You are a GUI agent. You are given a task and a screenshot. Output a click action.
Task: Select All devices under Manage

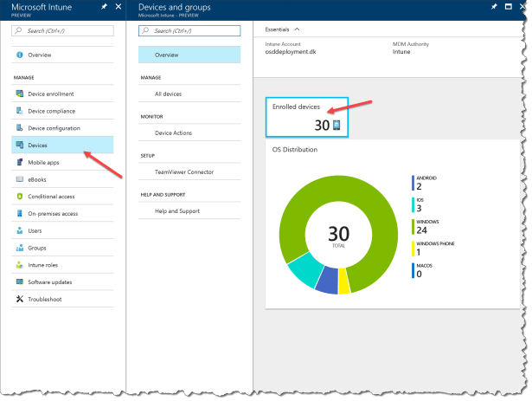point(169,94)
